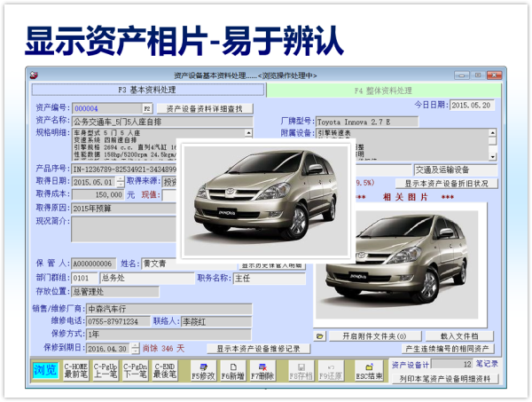
Task: Click the 取得成本 field showing 150,000
Action: (98, 195)
